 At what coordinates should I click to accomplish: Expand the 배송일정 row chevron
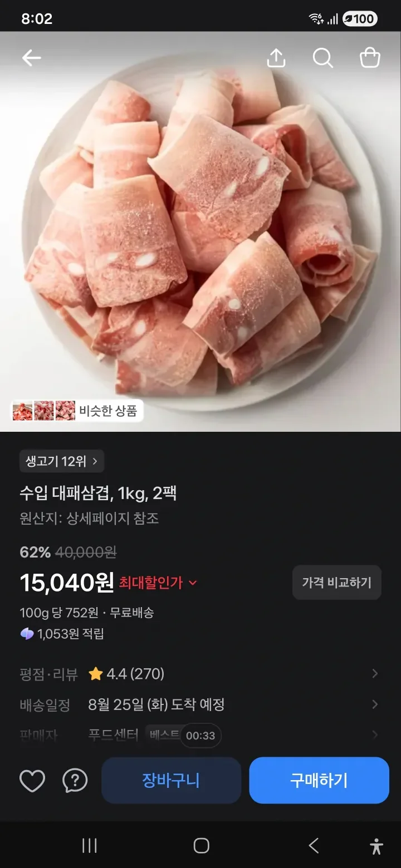click(x=375, y=704)
